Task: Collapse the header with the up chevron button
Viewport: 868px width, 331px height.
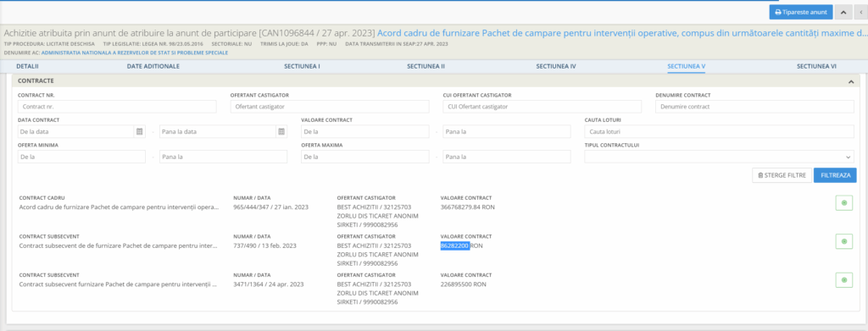Action: tap(843, 12)
